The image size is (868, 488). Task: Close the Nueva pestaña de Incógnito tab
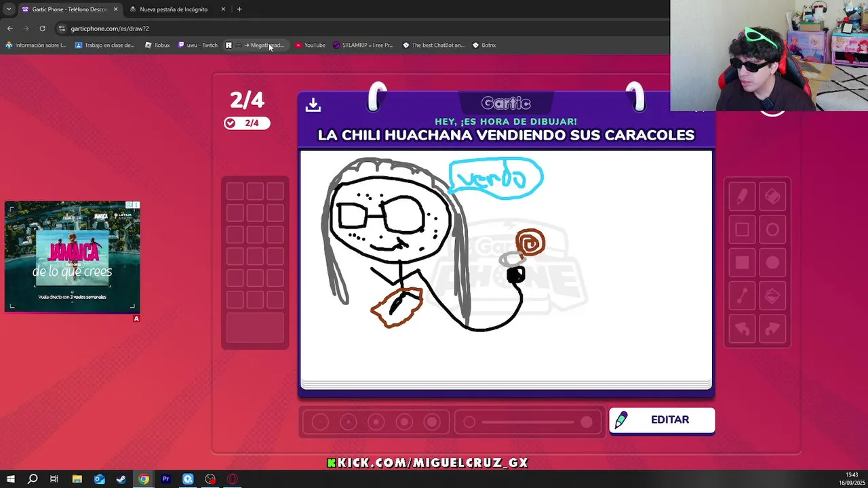[x=223, y=9]
